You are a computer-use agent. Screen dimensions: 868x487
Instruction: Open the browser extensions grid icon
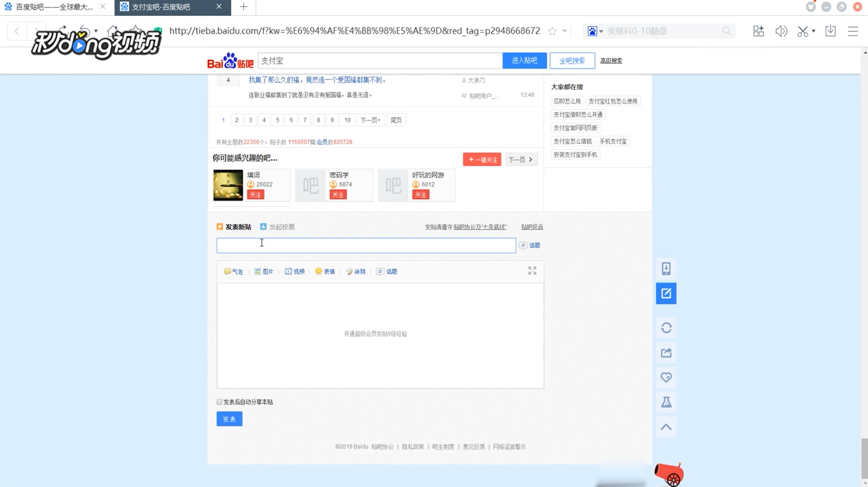758,31
